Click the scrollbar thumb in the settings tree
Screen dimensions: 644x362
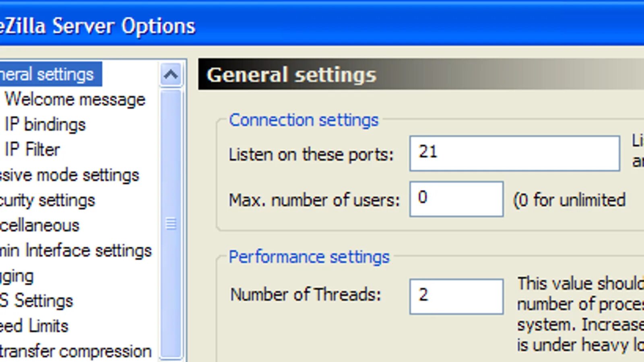(171, 223)
